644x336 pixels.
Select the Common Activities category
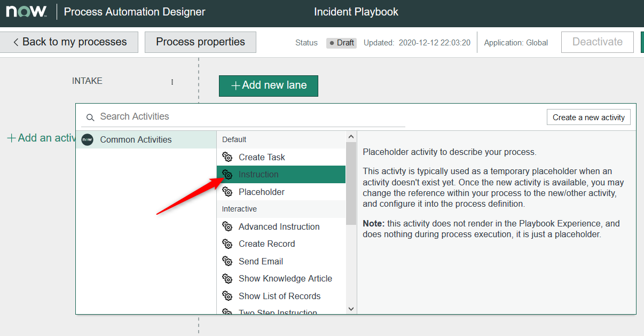pos(136,139)
